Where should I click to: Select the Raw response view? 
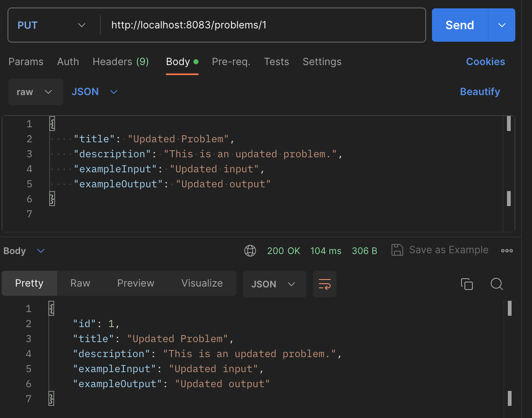point(80,283)
